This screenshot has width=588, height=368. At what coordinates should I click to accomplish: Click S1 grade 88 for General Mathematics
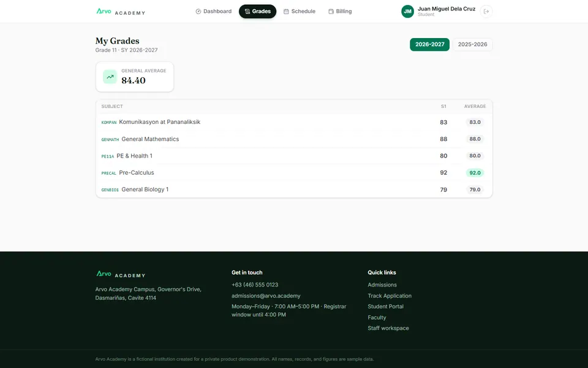click(x=443, y=139)
